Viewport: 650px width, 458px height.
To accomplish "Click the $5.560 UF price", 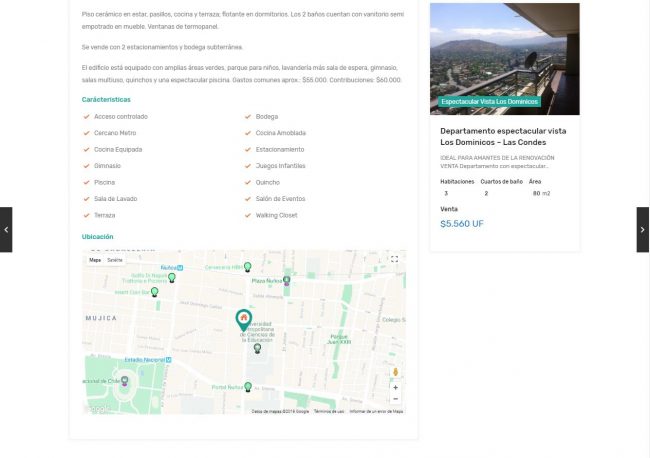I will 462,224.
